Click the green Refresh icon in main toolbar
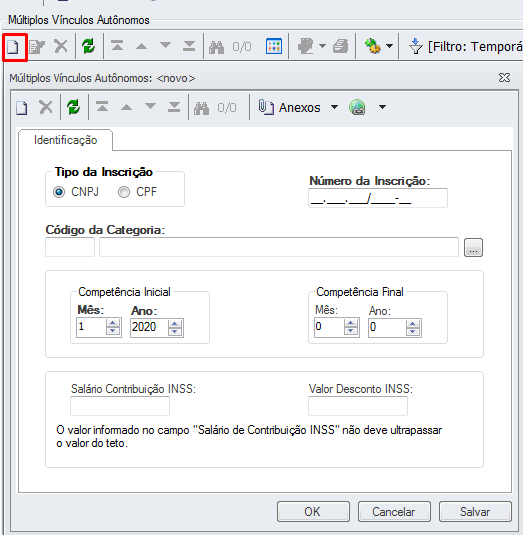Image resolution: width=523 pixels, height=535 pixels. (x=88, y=46)
